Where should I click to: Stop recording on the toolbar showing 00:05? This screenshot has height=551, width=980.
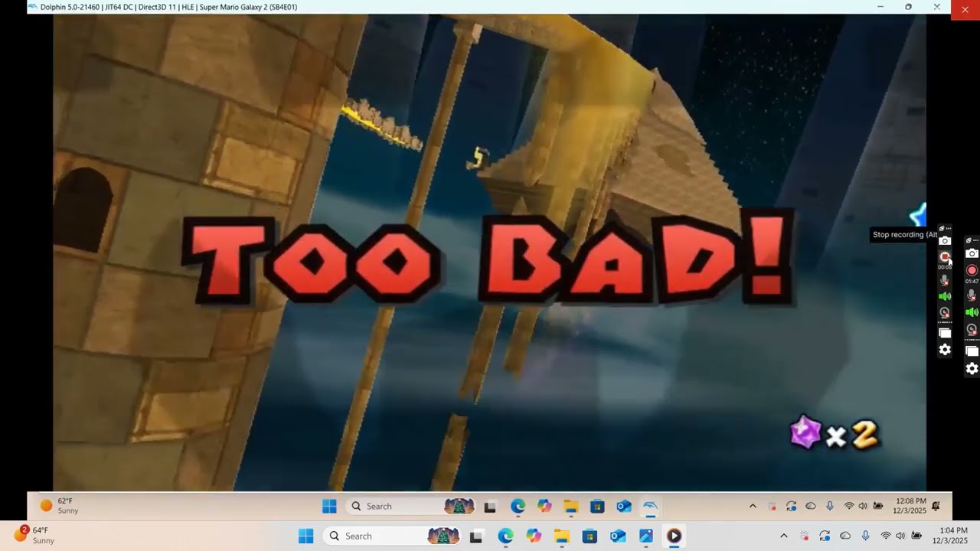(945, 257)
